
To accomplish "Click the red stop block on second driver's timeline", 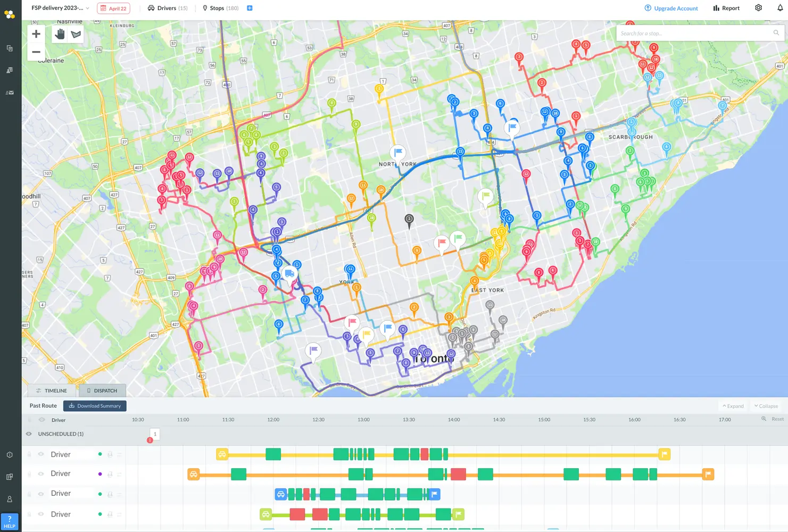I will tap(458, 474).
